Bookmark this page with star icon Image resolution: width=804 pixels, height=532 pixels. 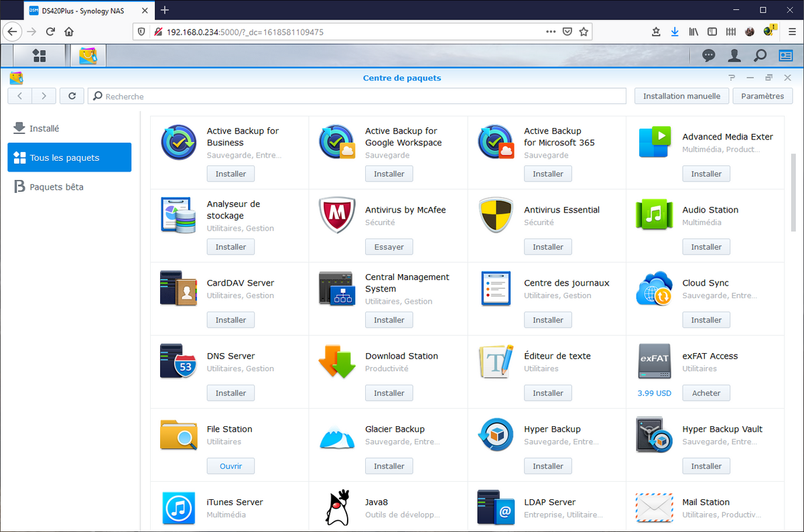tap(584, 31)
